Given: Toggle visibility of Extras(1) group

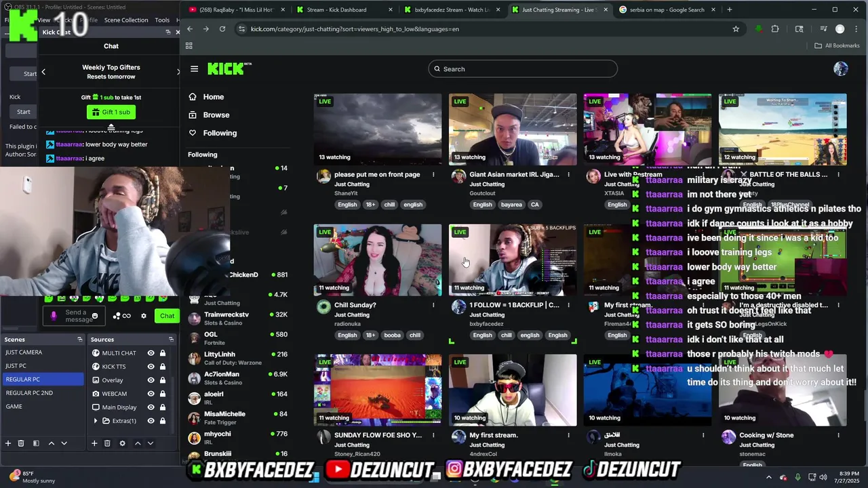Looking at the screenshot, I should pyautogui.click(x=151, y=421).
